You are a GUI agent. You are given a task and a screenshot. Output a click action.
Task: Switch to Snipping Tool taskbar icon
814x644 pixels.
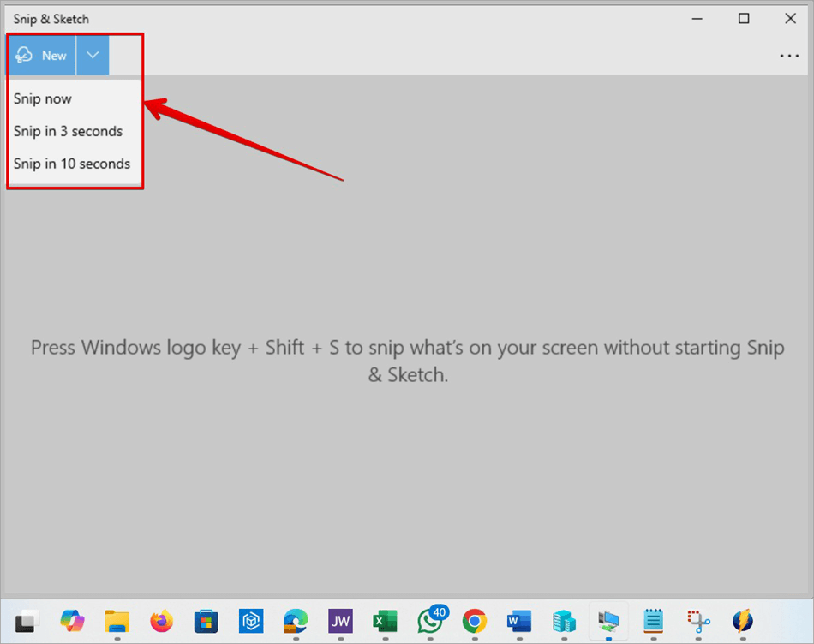(x=698, y=621)
